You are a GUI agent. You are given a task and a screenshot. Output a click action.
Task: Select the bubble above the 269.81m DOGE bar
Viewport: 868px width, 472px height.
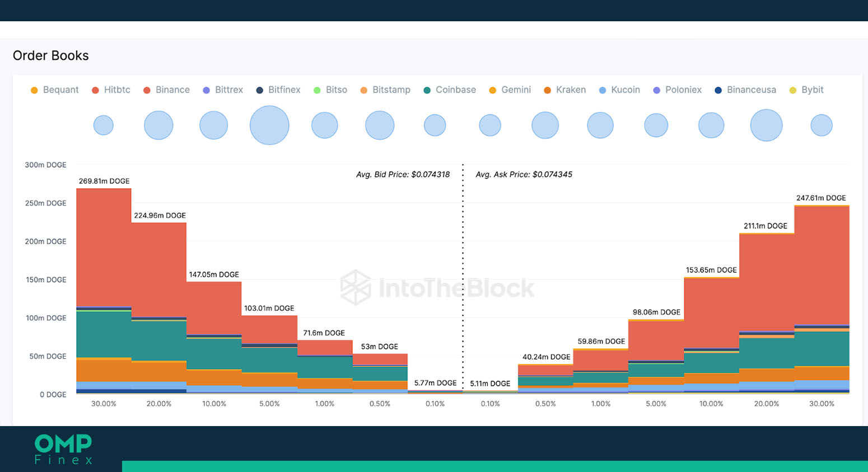coord(104,125)
